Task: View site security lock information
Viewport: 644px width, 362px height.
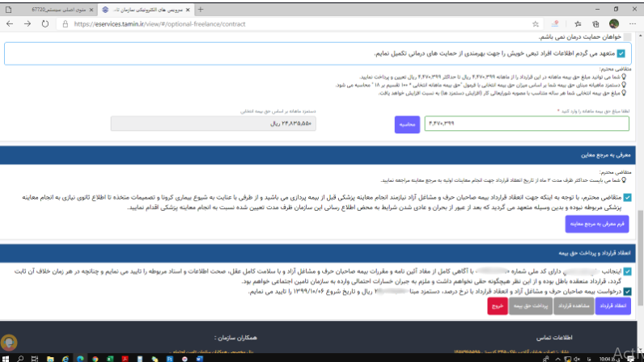Action: click(x=65, y=23)
